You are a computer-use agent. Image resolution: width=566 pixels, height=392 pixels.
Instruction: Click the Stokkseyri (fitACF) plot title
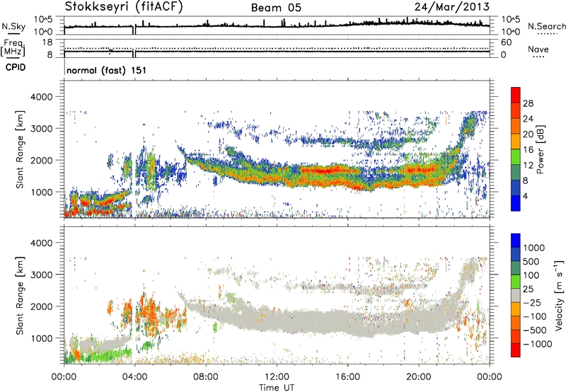coord(124,7)
